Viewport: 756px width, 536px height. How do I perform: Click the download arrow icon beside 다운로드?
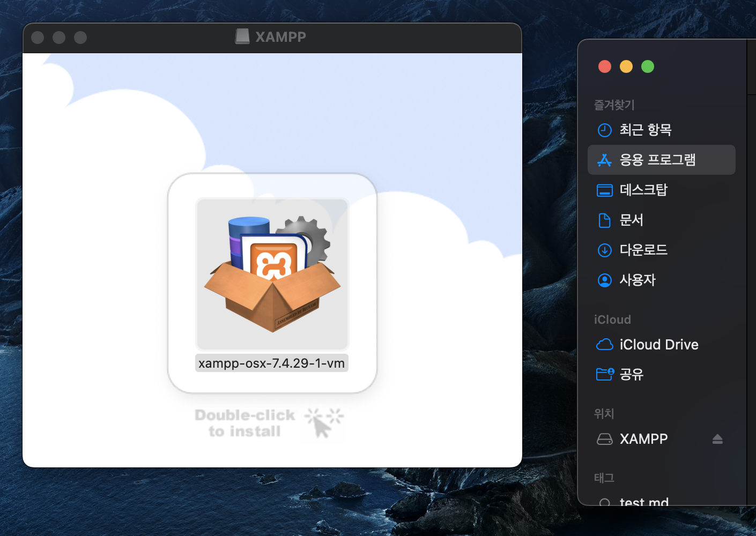pyautogui.click(x=605, y=250)
